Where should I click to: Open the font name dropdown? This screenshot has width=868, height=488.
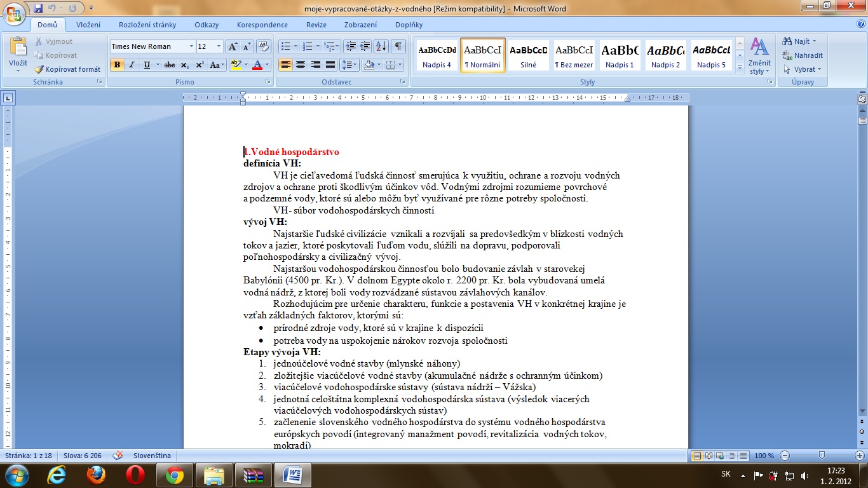[x=191, y=46]
